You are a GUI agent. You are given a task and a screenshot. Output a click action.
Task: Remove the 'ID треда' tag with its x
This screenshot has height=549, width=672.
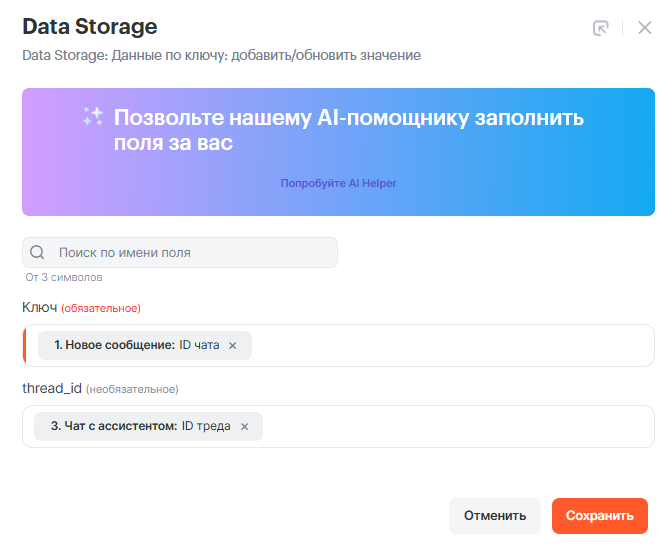pos(244,426)
